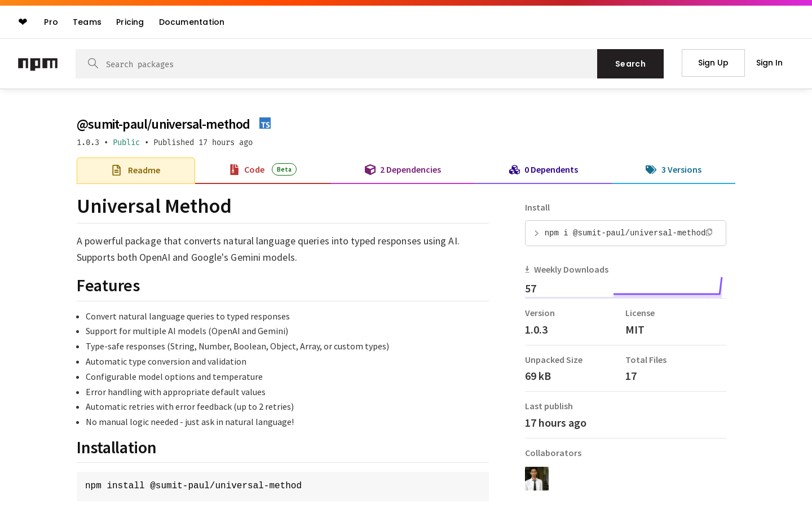This screenshot has width=812, height=508.
Task: Click the Installation heading
Action: (x=116, y=448)
